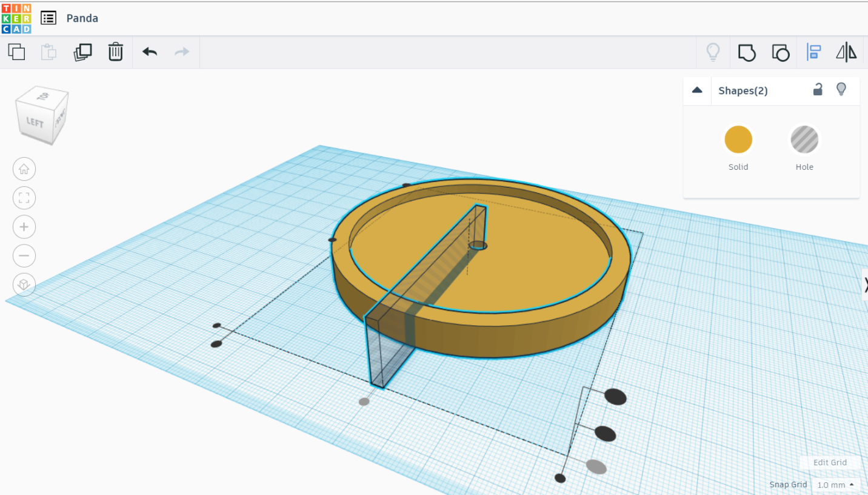
Task: Click the Panda design name
Action: pyautogui.click(x=82, y=18)
